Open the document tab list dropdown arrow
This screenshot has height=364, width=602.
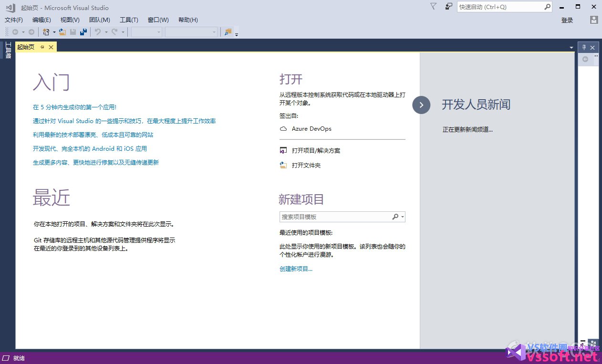571,48
